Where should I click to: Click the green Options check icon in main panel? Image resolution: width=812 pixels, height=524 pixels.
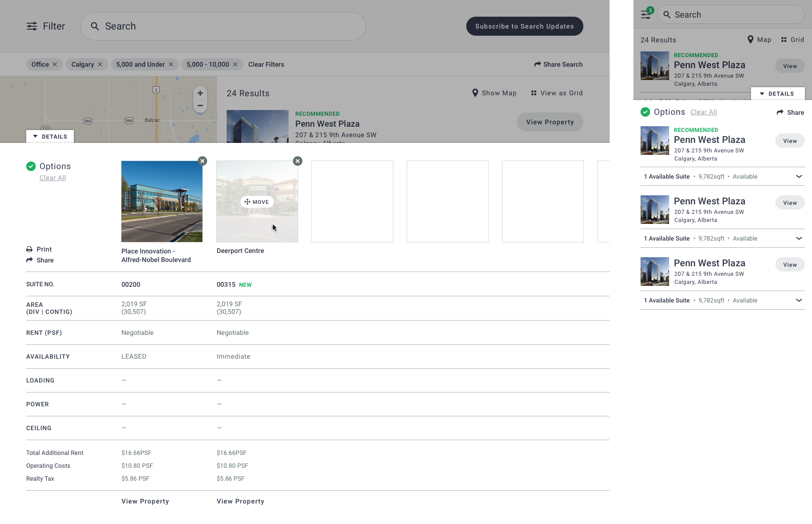click(x=31, y=166)
